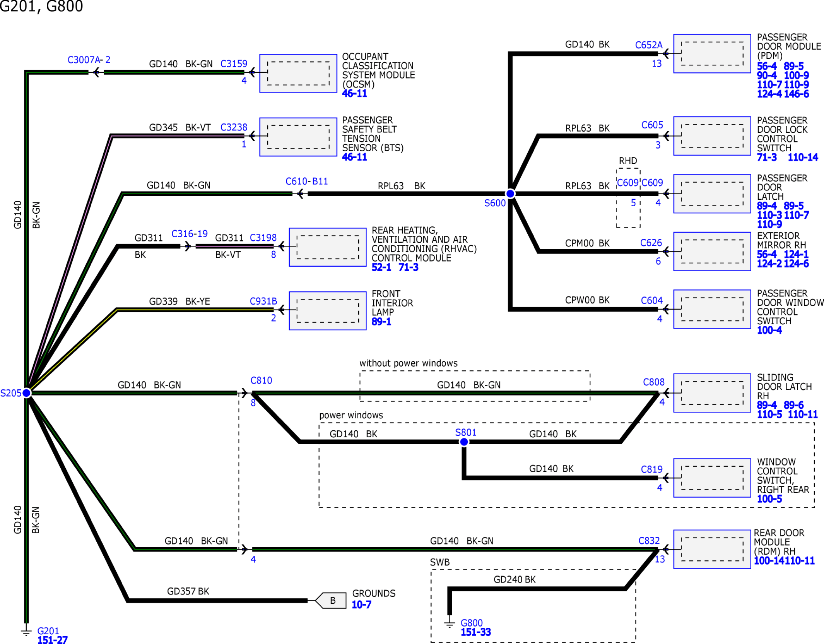Screen dimensions: 824x644
Task: Click the S600 splice junction dot
Action: tap(510, 194)
